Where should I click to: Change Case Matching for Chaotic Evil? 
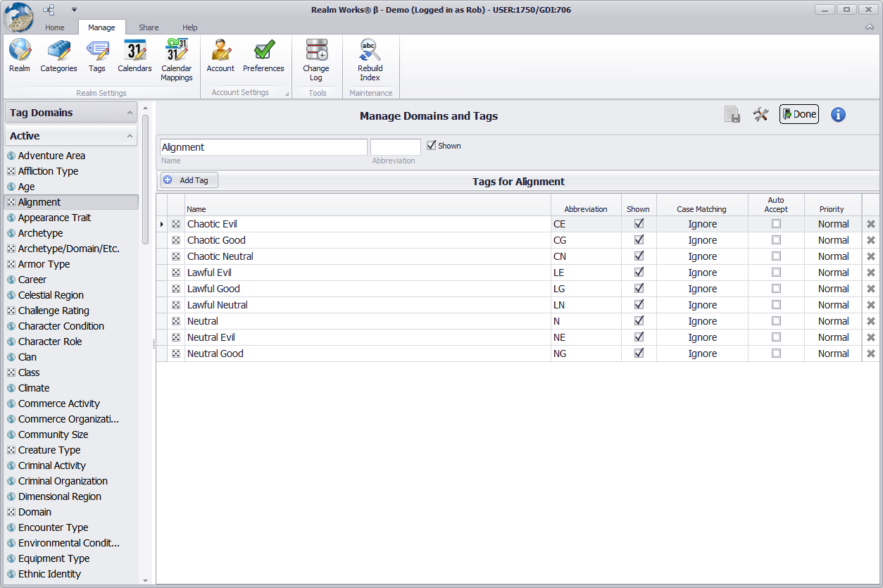[x=702, y=224]
